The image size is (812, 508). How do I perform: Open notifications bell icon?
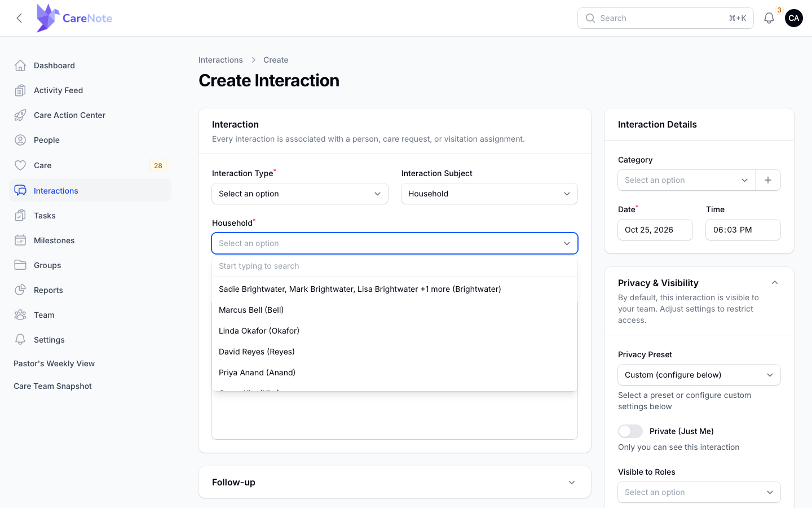[769, 18]
